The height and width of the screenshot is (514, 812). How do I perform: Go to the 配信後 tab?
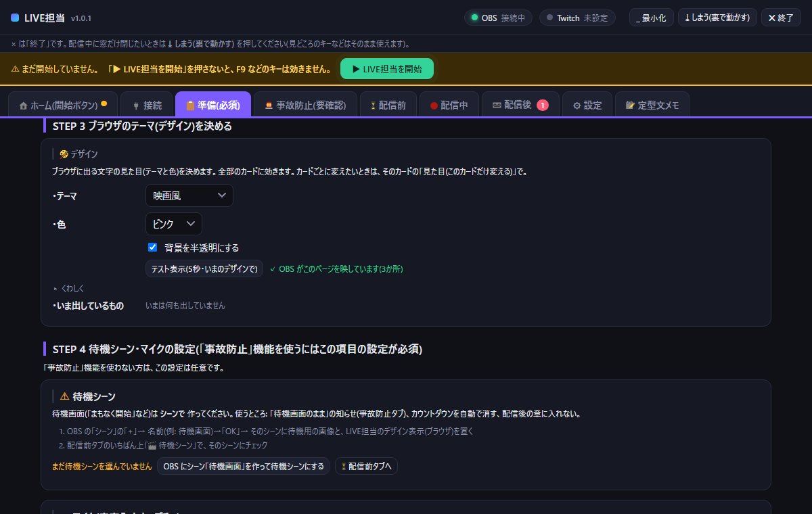pyautogui.click(x=520, y=105)
